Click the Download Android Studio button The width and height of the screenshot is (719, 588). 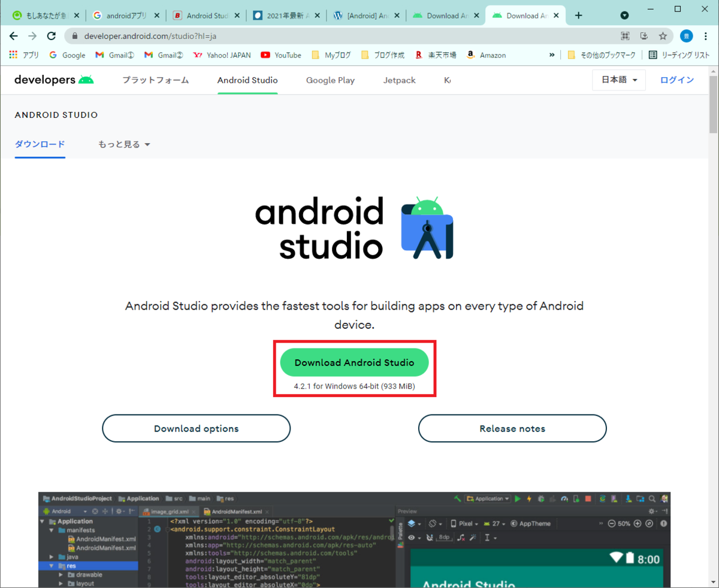pyautogui.click(x=354, y=362)
